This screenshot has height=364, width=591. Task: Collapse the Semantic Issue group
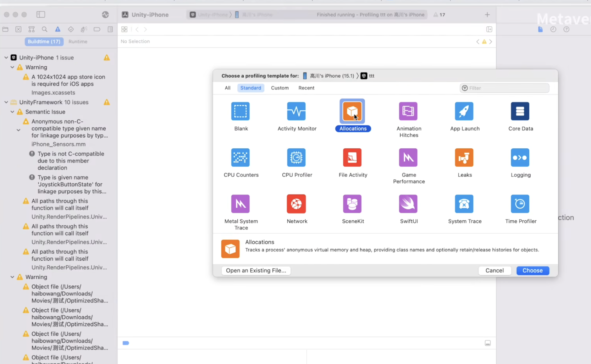click(x=12, y=112)
